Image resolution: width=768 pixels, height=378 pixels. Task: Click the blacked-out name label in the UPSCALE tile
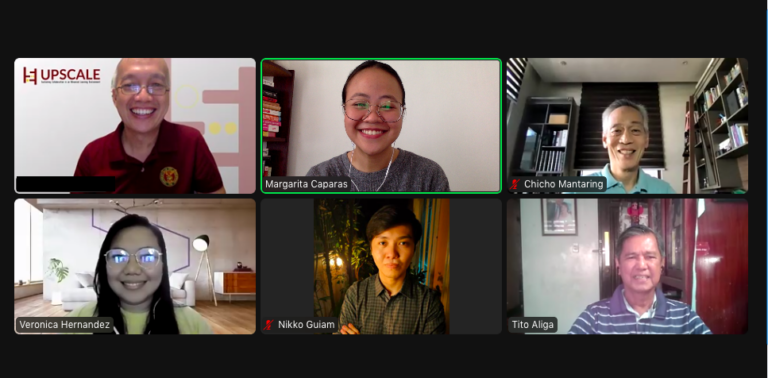coord(66,184)
